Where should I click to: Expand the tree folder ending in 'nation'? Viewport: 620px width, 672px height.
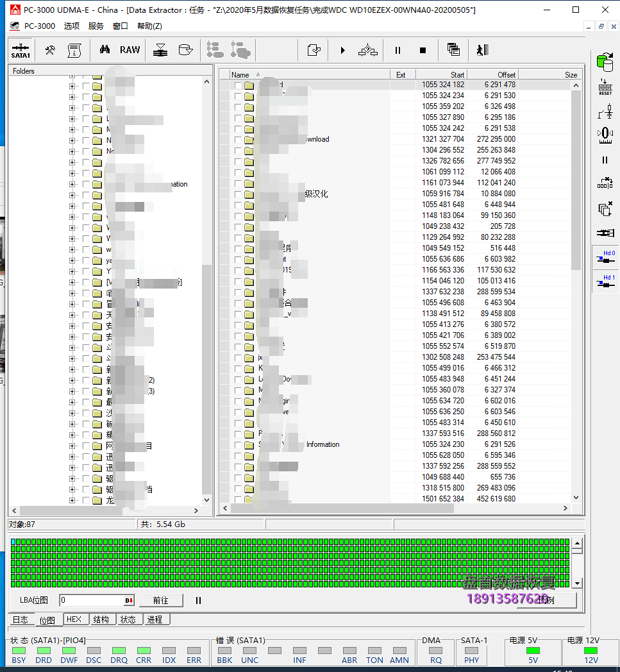pyautogui.click(x=72, y=184)
